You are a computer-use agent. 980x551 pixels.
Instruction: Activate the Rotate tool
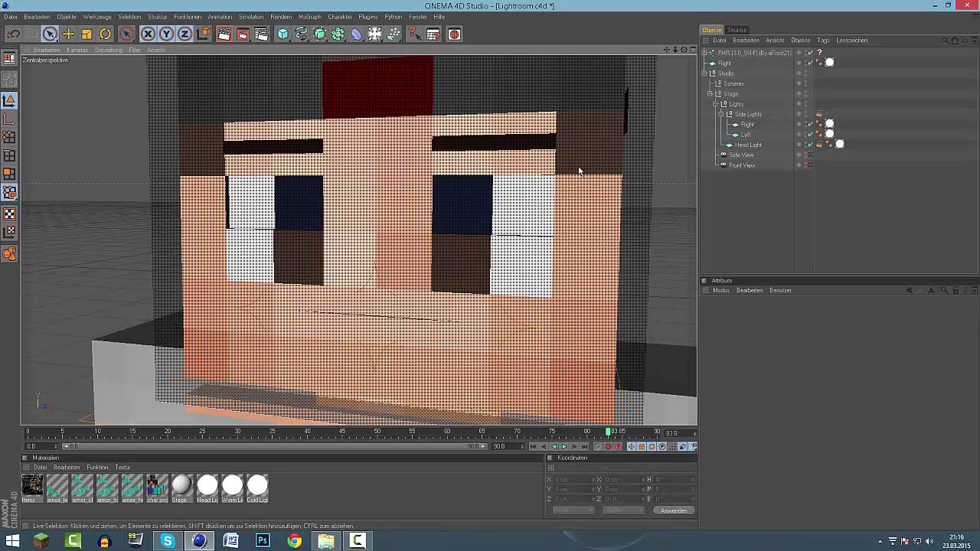[x=105, y=34]
